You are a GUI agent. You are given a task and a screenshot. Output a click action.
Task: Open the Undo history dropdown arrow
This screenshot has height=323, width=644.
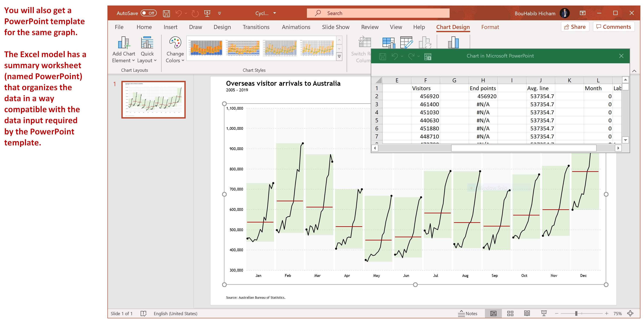pyautogui.click(x=186, y=13)
